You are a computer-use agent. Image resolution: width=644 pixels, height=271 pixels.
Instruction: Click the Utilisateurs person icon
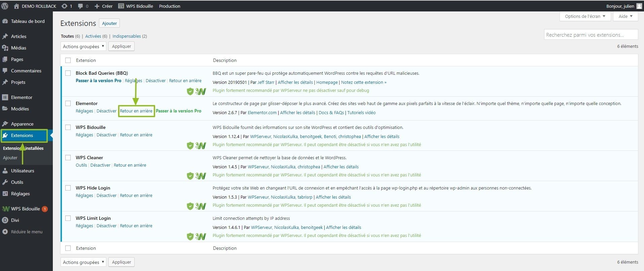pyautogui.click(x=5, y=171)
